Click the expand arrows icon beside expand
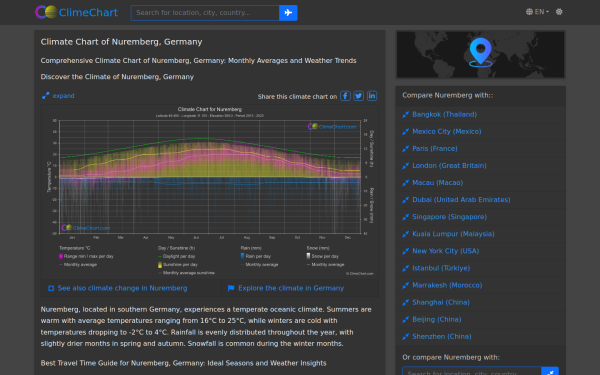Image resolution: width=600 pixels, height=375 pixels. (x=46, y=96)
